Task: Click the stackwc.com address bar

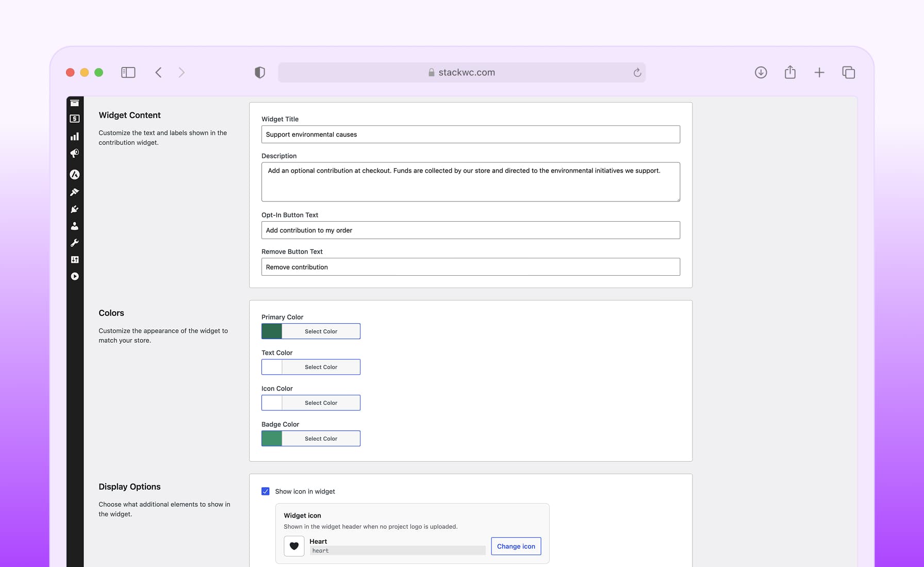Action: [462, 73]
